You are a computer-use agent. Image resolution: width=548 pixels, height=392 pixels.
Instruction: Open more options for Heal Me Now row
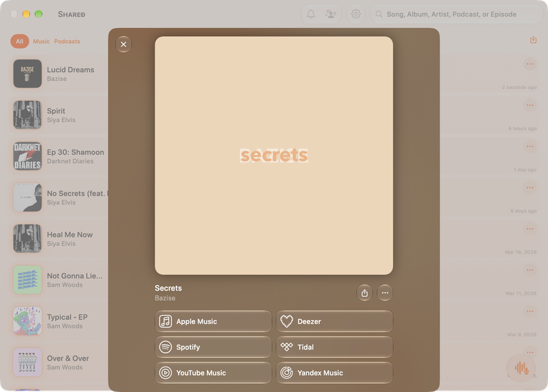tap(530, 229)
